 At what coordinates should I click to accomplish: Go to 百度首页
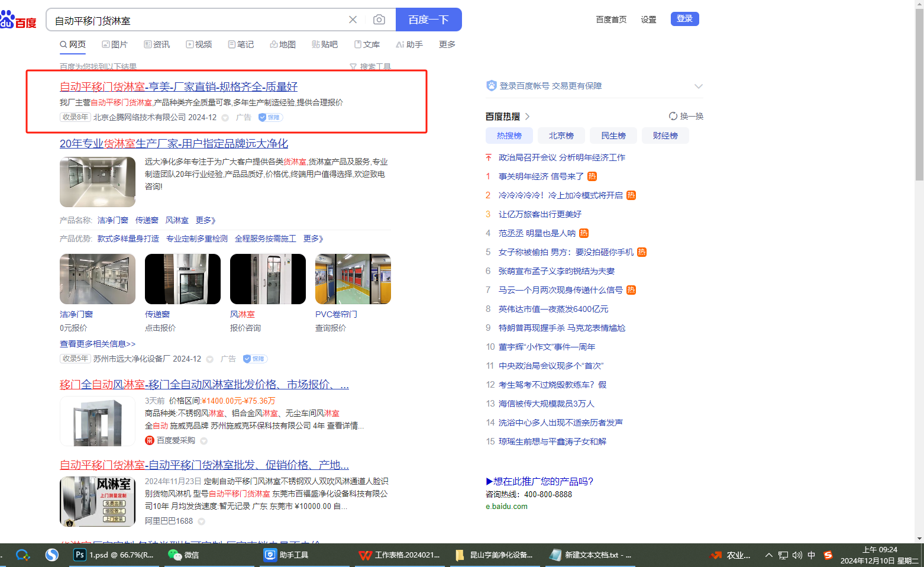coord(611,20)
